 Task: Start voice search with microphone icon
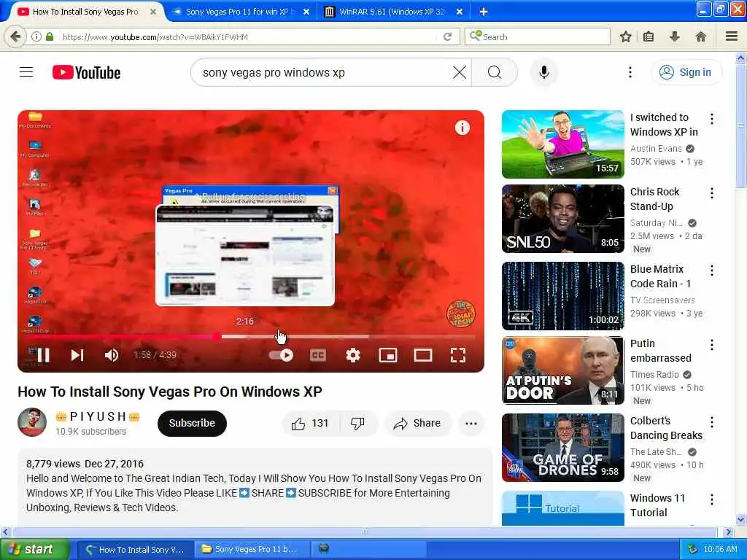tap(543, 72)
